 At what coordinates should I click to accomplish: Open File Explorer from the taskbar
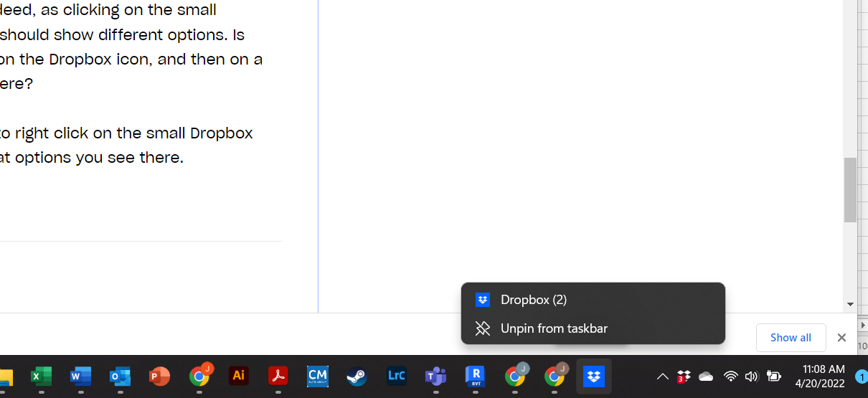click(x=5, y=376)
